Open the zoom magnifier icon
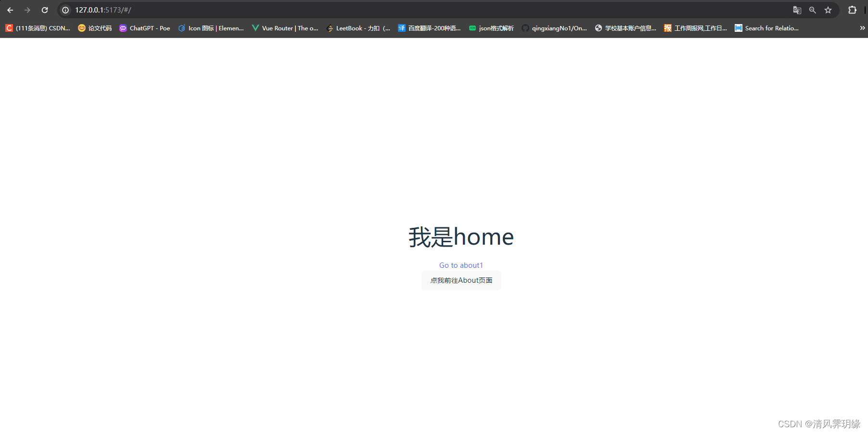Image resolution: width=868 pixels, height=433 pixels. (x=813, y=10)
